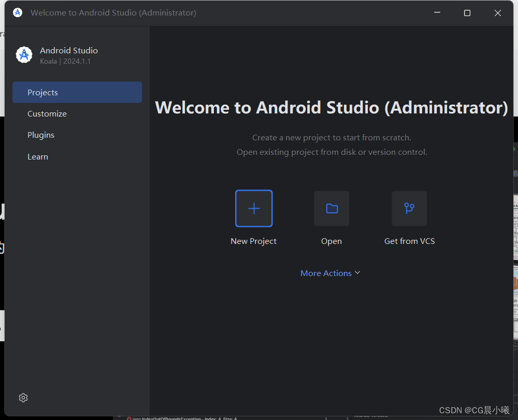The width and height of the screenshot is (518, 420).
Task: Click 'Create a new project to start from scratch.'
Action: (332, 137)
